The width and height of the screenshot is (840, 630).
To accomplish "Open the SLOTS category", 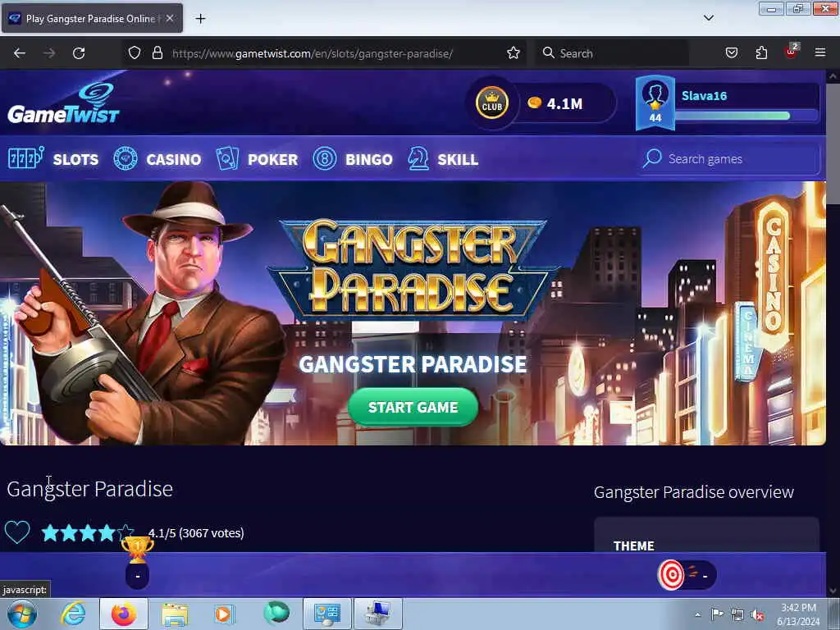I will (x=75, y=160).
